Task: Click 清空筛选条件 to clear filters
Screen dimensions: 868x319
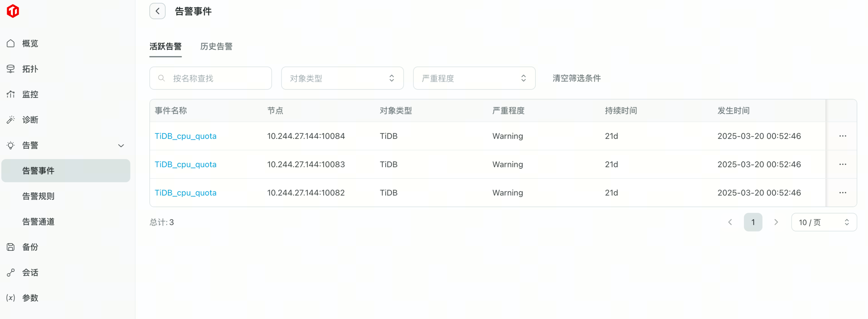Action: tap(576, 78)
